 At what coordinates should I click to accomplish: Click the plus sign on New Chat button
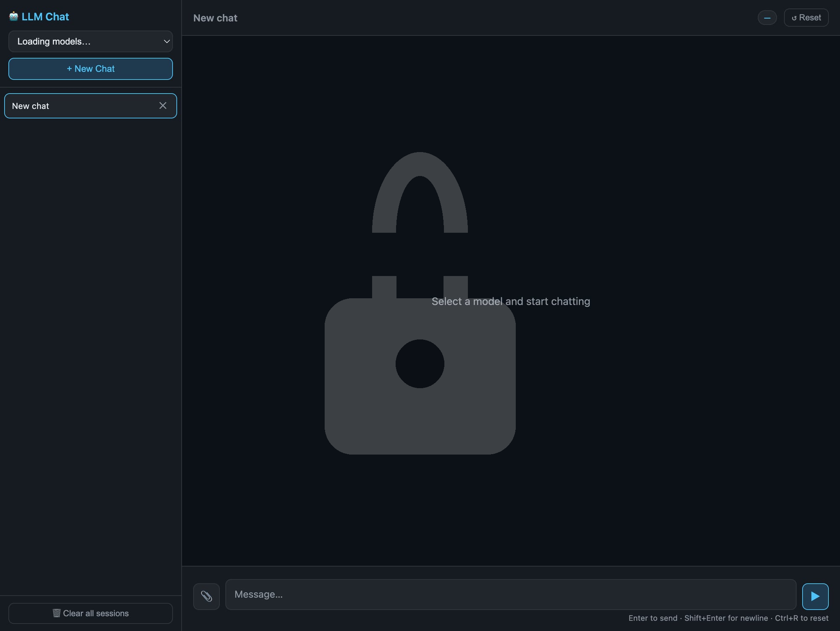pyautogui.click(x=69, y=69)
